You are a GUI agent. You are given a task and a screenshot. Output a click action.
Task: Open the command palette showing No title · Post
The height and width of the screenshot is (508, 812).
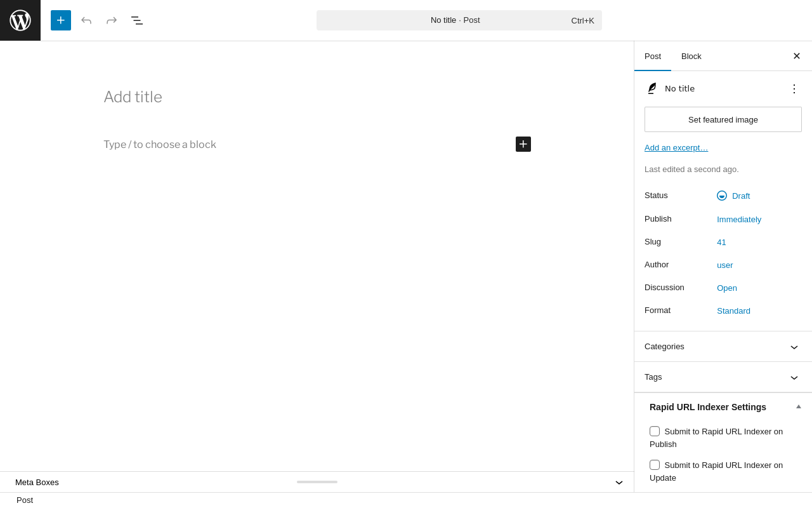(459, 20)
